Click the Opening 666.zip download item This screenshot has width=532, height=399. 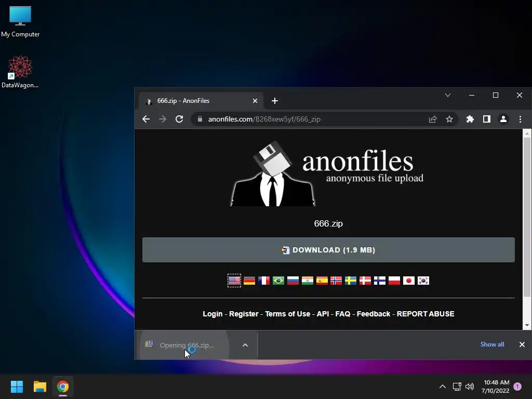click(x=187, y=345)
